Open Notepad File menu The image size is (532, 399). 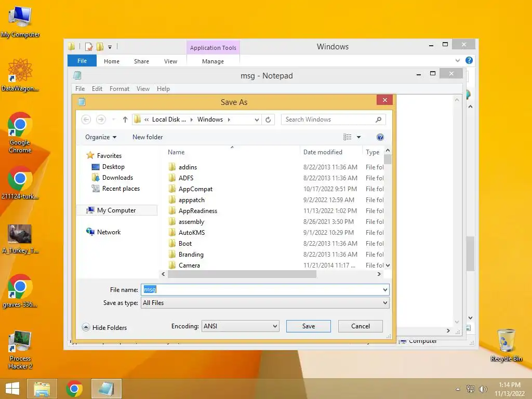(x=80, y=88)
